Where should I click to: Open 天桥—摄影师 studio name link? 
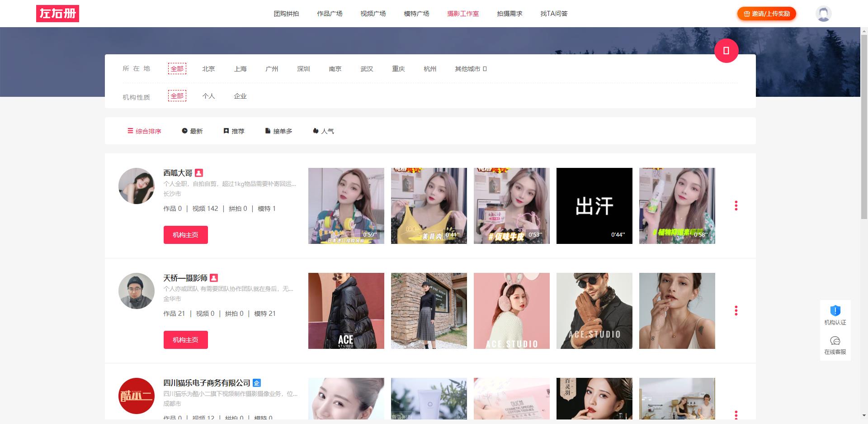(185, 278)
